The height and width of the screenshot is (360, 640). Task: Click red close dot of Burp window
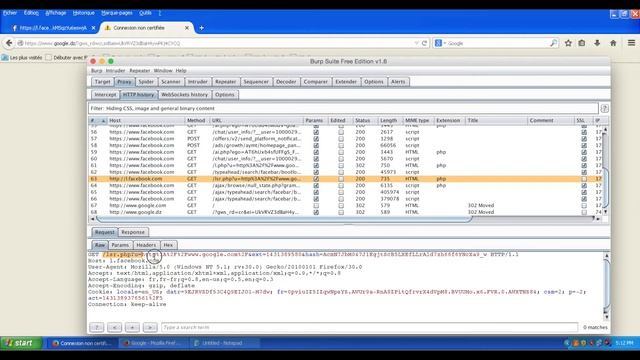pyautogui.click(x=93, y=61)
